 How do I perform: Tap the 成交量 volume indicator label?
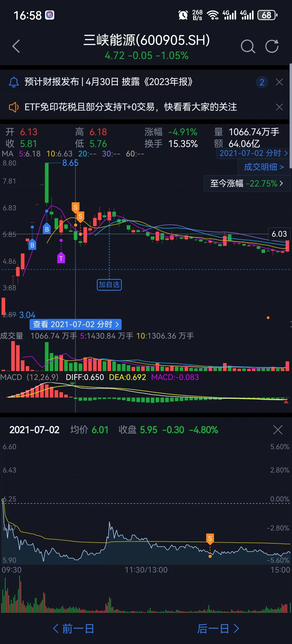pos(12,336)
